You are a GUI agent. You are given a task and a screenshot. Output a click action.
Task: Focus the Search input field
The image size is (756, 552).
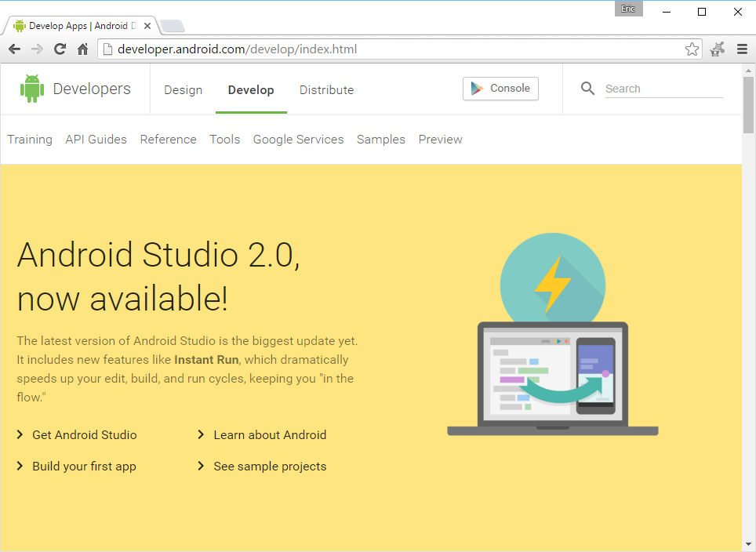click(x=664, y=89)
